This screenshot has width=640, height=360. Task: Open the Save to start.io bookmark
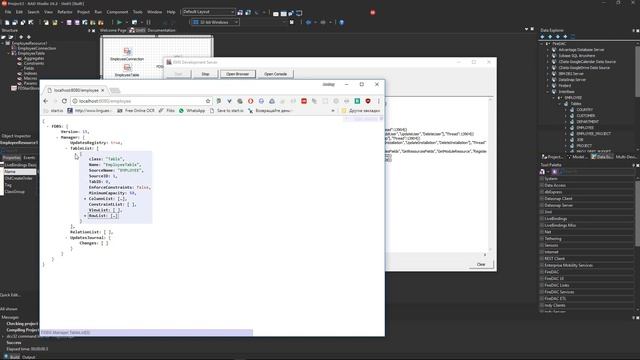pos(227,111)
